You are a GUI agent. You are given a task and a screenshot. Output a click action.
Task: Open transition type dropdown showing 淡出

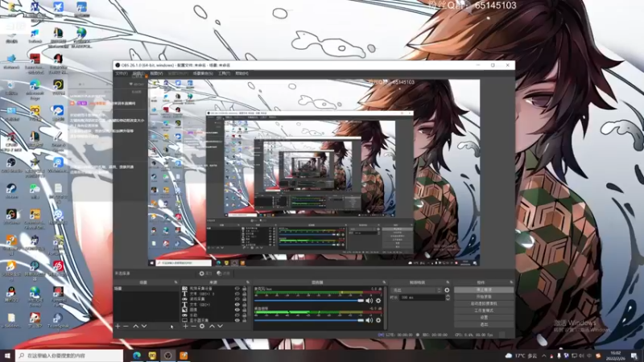[416, 290]
